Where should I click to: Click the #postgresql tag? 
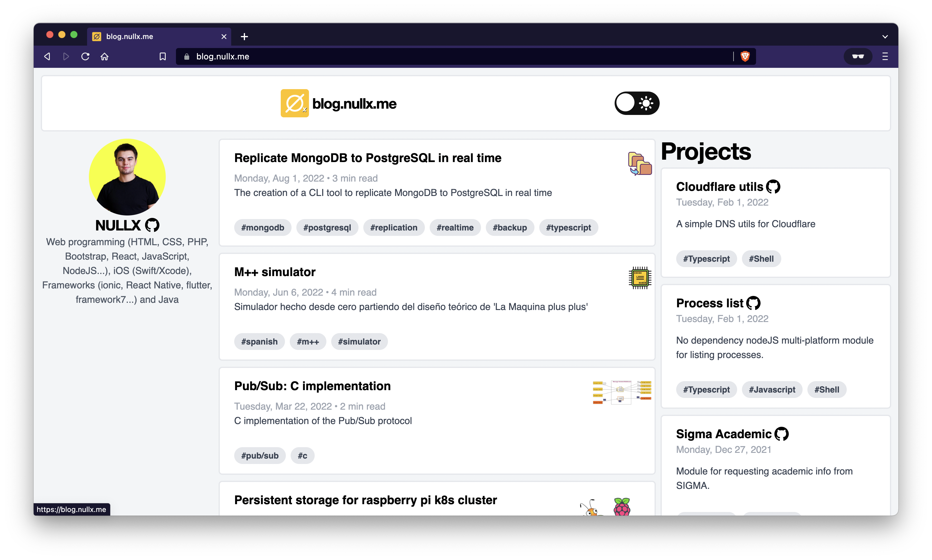point(327,227)
